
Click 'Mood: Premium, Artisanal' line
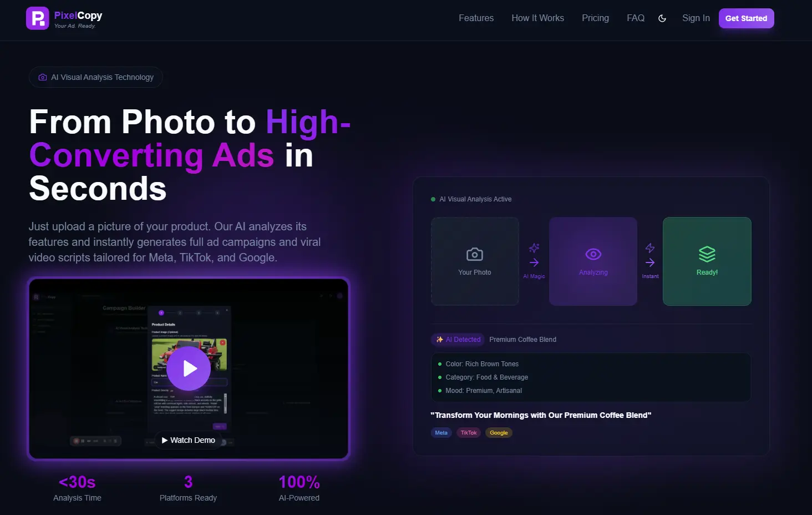tap(484, 391)
